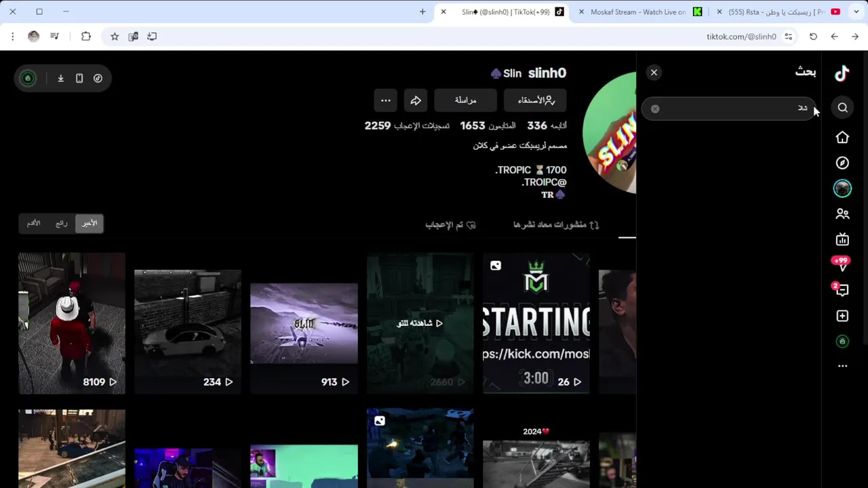Open the media controls icon
Screen dimensions: 868x488
point(54,37)
